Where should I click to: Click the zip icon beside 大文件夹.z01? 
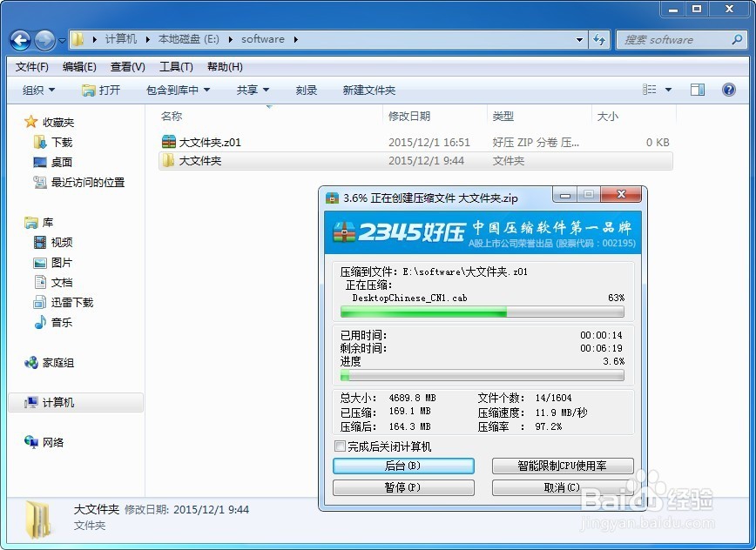coord(167,141)
